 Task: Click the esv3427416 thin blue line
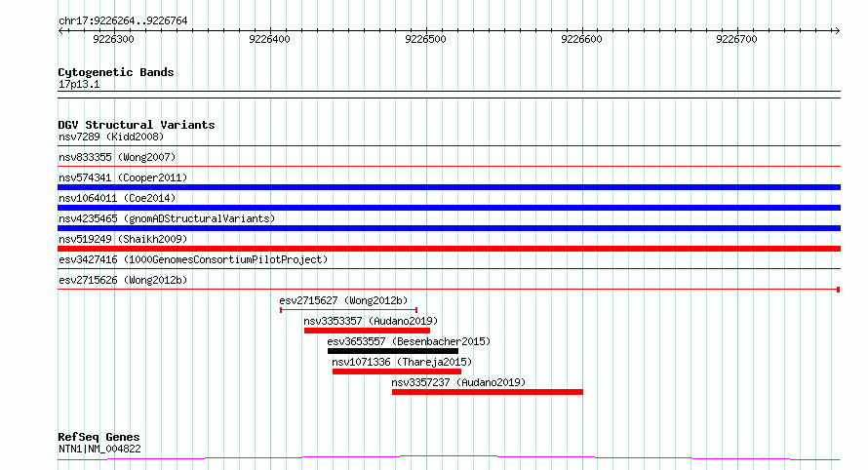449,269
